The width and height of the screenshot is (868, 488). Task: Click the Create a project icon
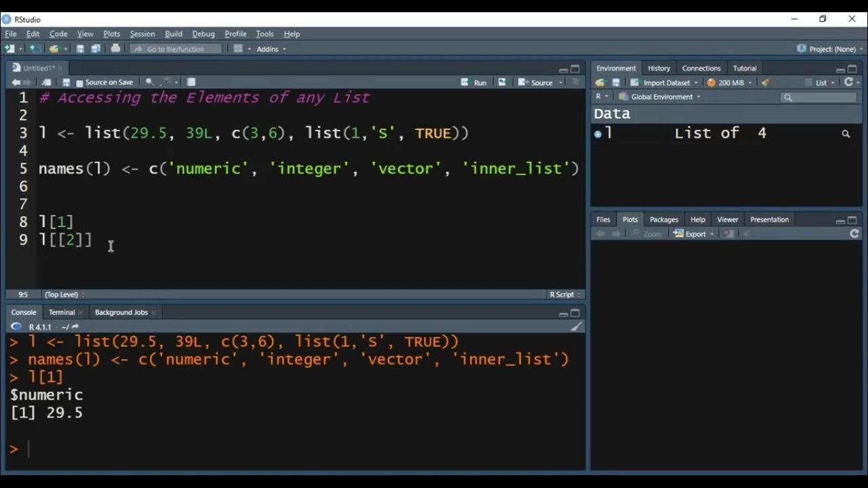point(34,49)
